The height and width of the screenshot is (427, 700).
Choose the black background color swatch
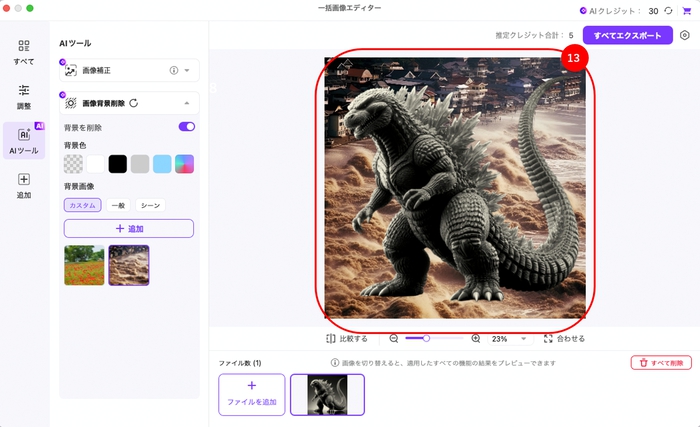118,164
